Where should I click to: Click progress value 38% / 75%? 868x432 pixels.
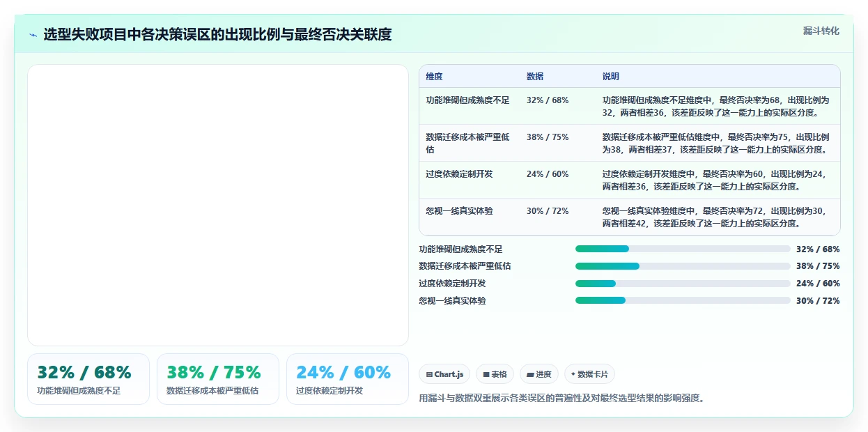(x=818, y=266)
